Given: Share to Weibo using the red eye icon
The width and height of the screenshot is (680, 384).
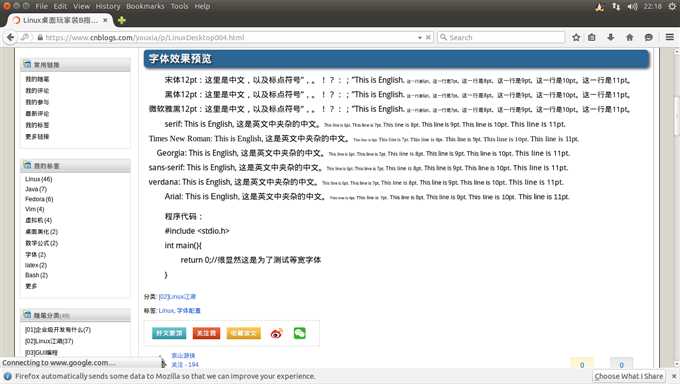Looking at the screenshot, I should pos(276,333).
